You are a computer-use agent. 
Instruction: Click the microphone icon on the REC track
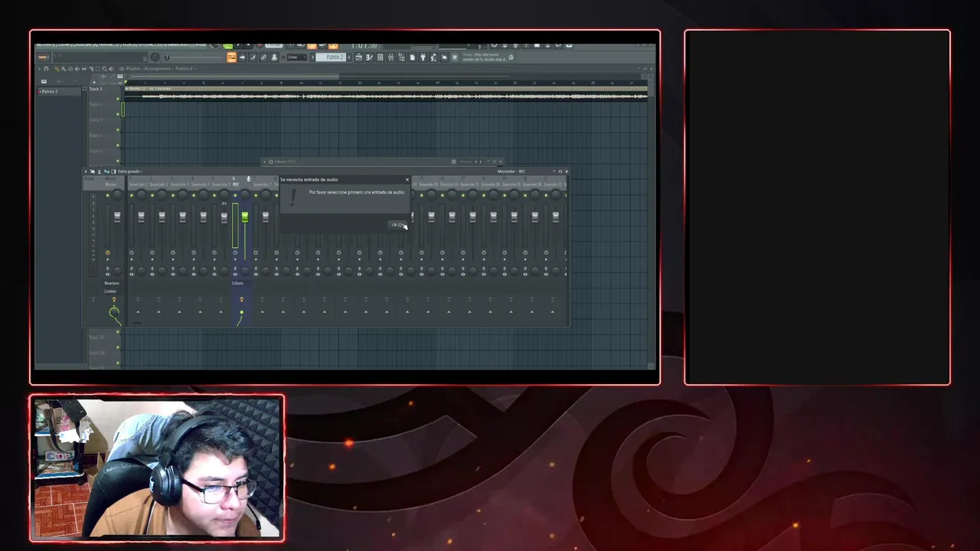pyautogui.click(x=248, y=179)
